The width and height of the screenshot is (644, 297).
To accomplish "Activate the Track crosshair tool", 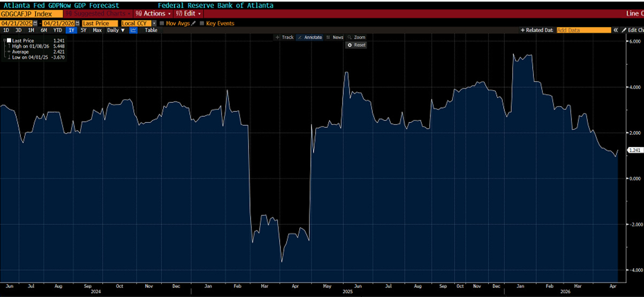I will (x=284, y=38).
